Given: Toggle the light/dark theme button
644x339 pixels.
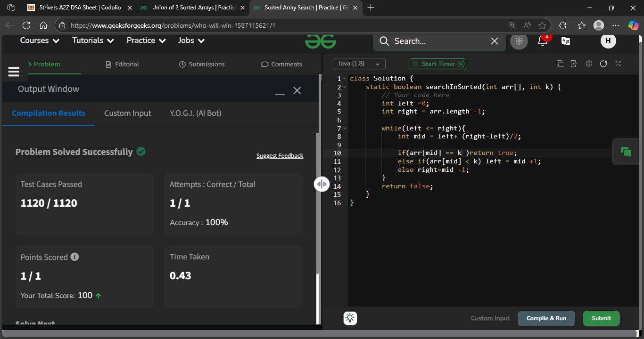Looking at the screenshot, I should [x=519, y=41].
